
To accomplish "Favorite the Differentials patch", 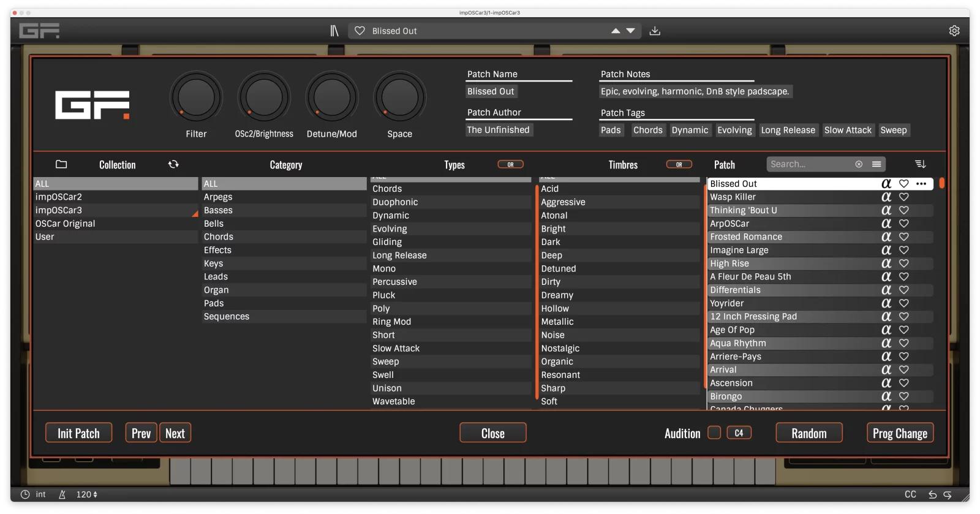I will coord(903,290).
